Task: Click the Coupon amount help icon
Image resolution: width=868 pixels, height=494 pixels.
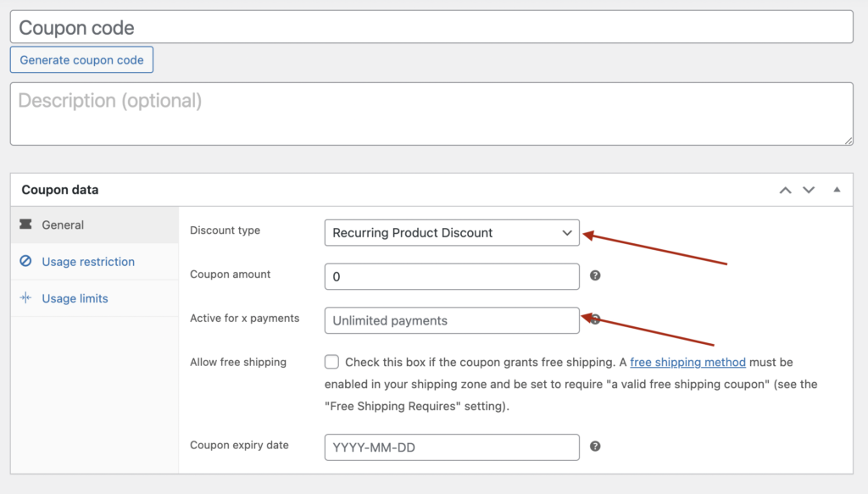Action: pyautogui.click(x=595, y=275)
